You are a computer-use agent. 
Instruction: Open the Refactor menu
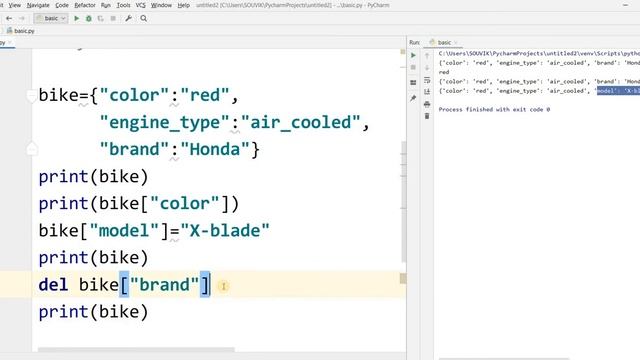click(x=85, y=5)
